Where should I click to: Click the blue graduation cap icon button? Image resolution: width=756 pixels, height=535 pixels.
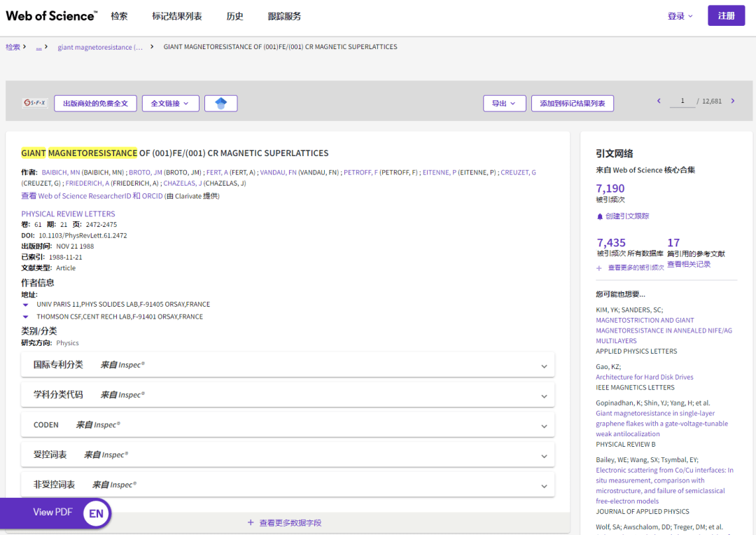220,104
